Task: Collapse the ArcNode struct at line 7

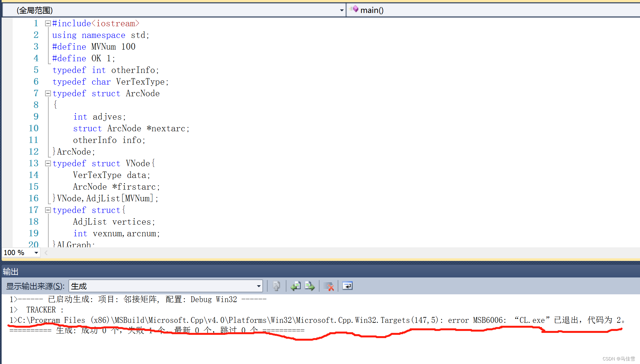Action: click(48, 93)
